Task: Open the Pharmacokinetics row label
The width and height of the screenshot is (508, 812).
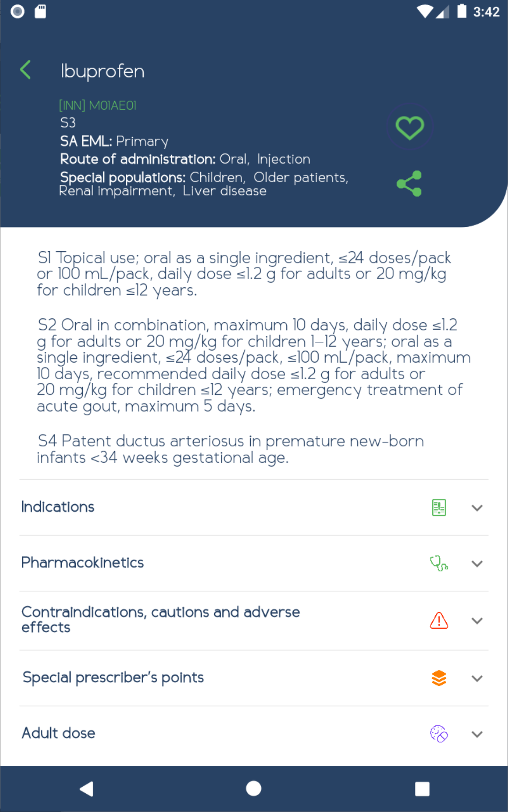Action: [82, 563]
